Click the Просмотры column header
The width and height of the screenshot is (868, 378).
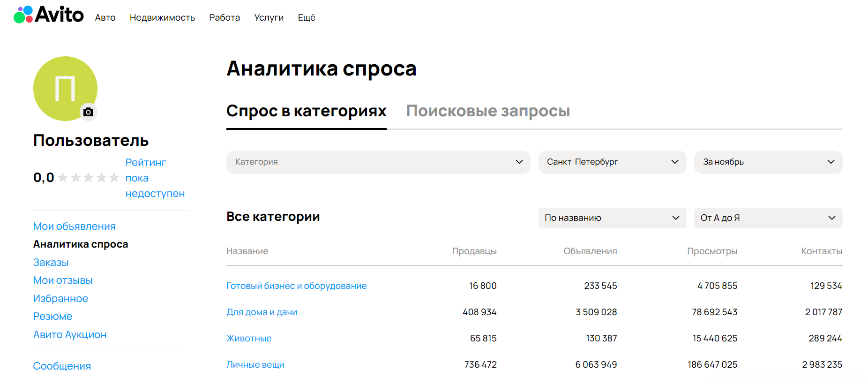click(712, 251)
